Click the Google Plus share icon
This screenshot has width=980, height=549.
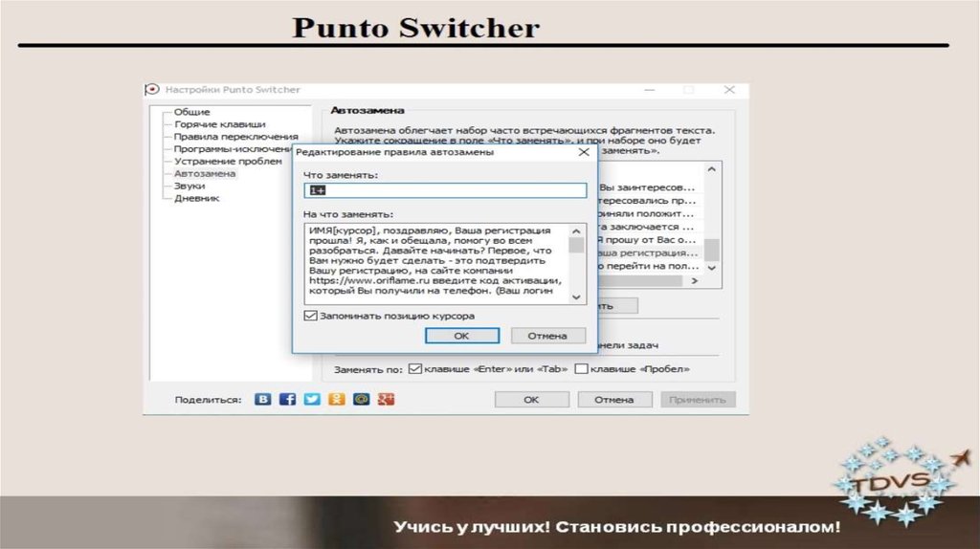coord(386,399)
